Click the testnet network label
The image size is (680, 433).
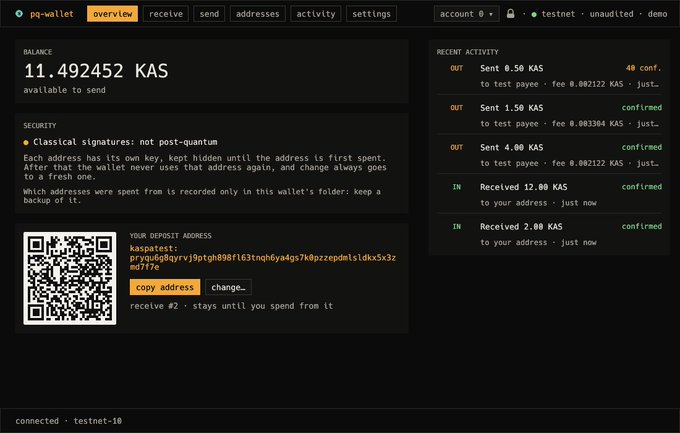coord(558,14)
